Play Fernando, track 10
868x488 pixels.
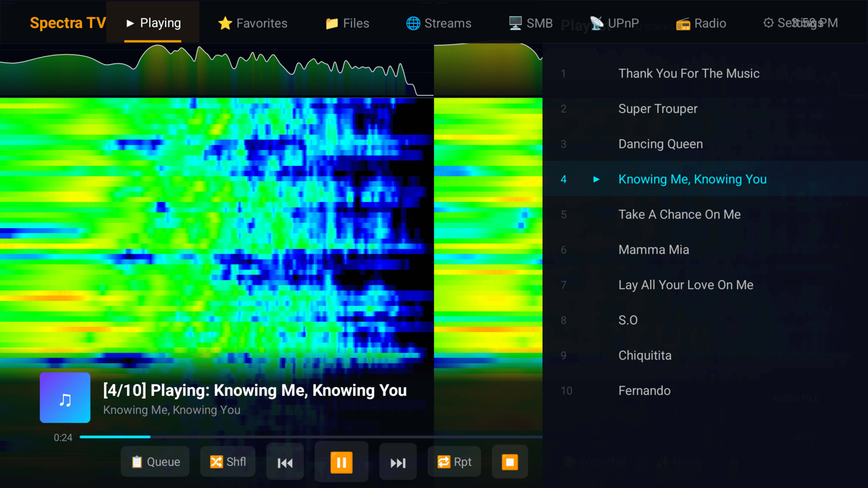coord(644,391)
